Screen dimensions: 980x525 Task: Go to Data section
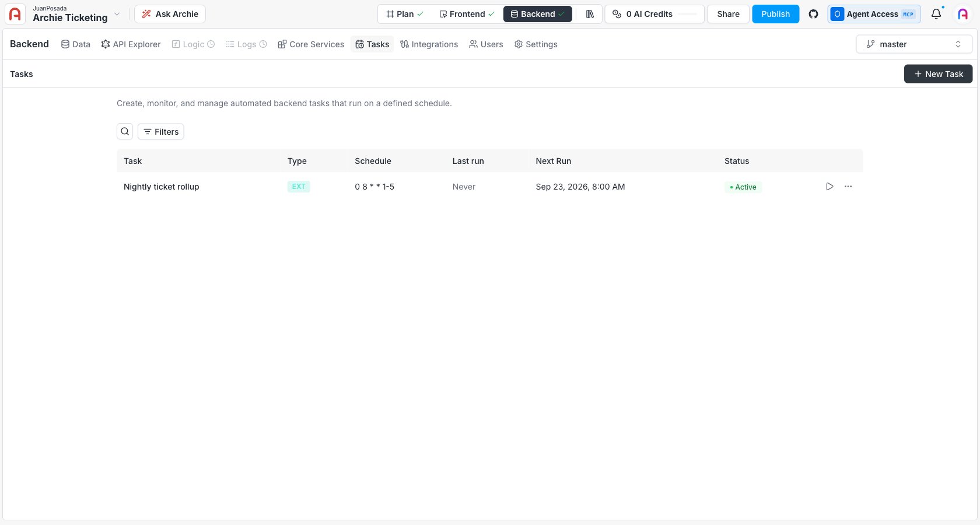coord(76,44)
